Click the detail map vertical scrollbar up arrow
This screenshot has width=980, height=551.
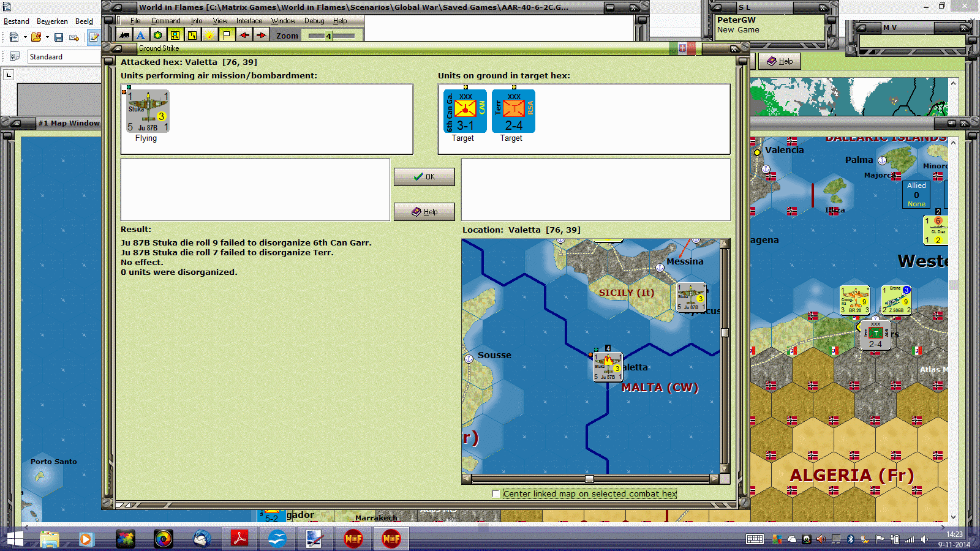click(x=725, y=244)
